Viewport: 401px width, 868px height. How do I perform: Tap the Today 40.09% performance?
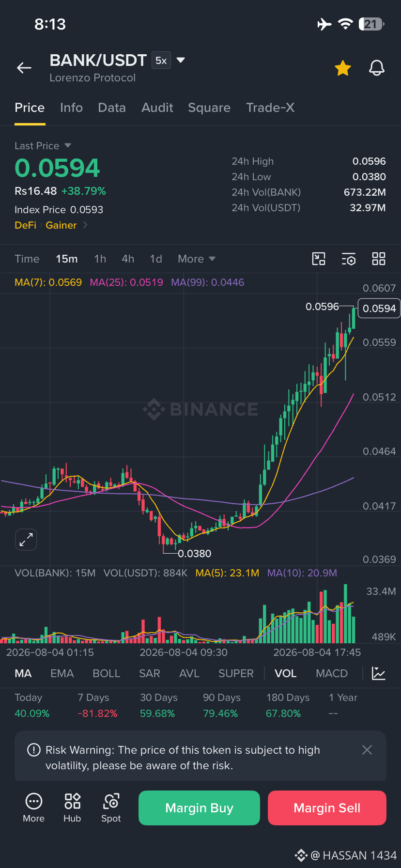(32, 705)
